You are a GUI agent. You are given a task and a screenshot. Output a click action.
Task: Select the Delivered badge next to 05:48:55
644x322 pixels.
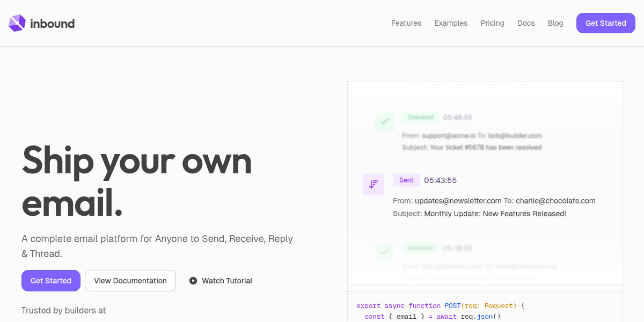[420, 118]
